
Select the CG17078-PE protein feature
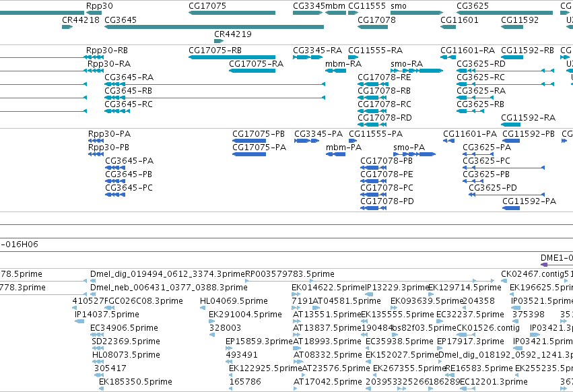point(373,181)
